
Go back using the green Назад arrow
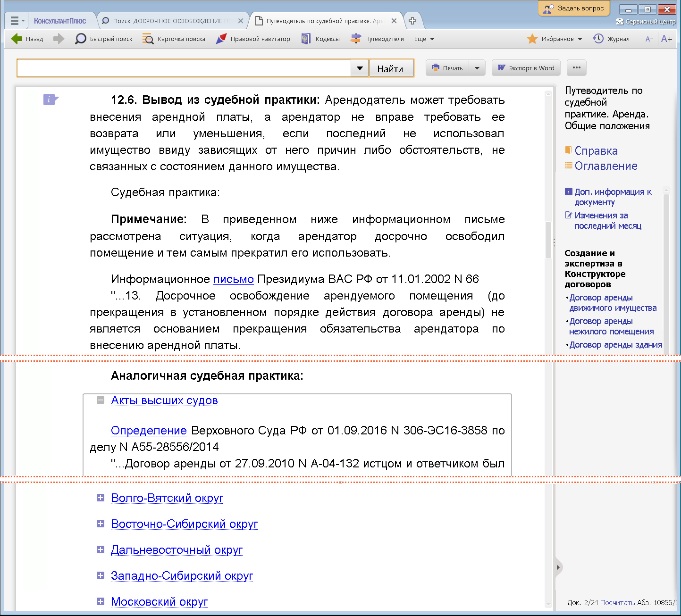[x=27, y=39]
